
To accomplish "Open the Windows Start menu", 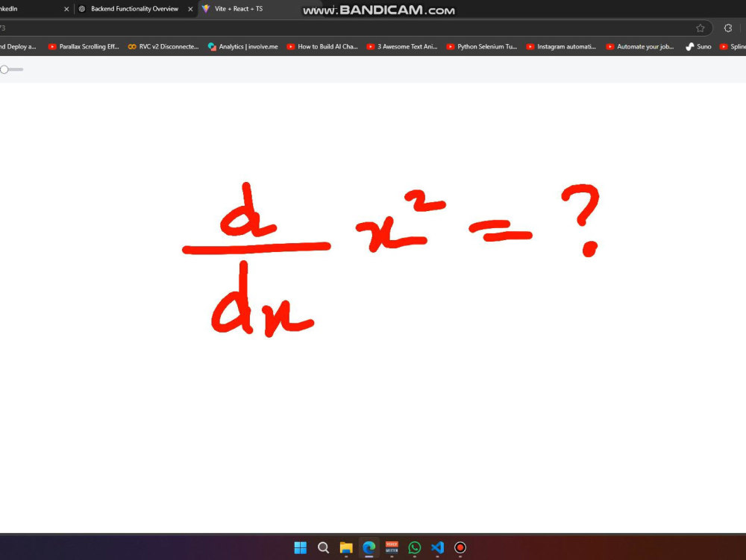I will [300, 547].
